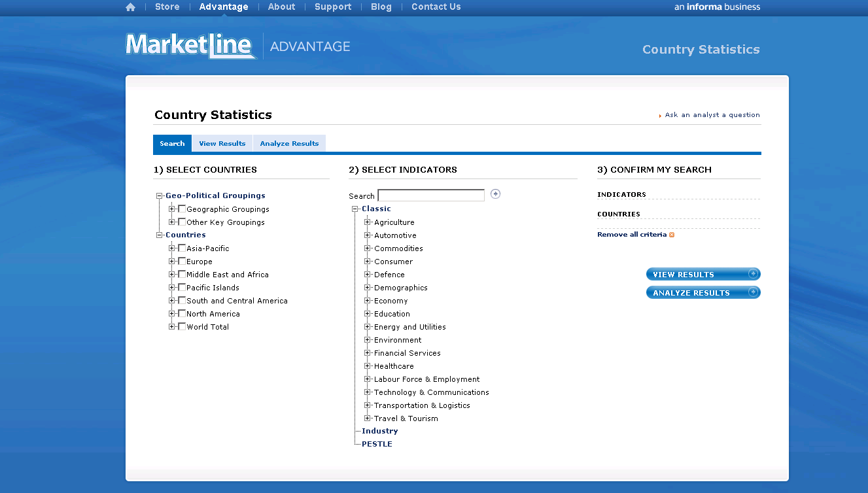Select Labour Force & Employment label
This screenshot has height=493, width=868.
coord(427,379)
